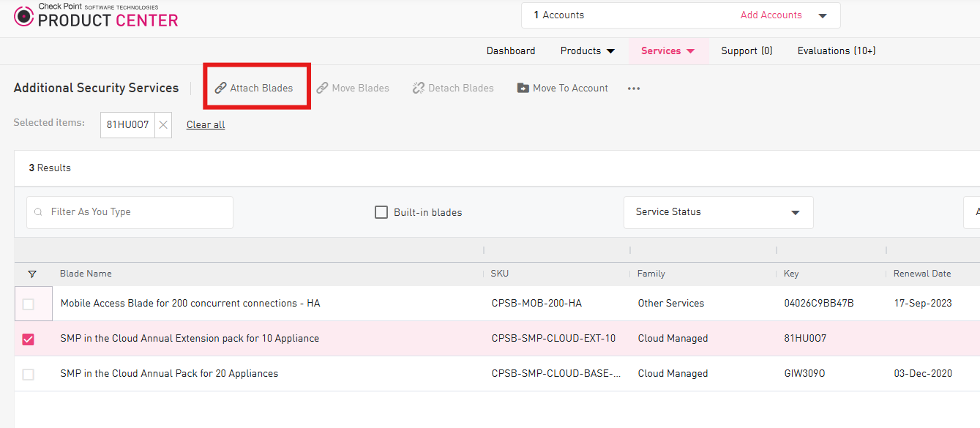Image resolution: width=980 pixels, height=428 pixels.
Task: Click key GIW309O cell
Action: [804, 374]
